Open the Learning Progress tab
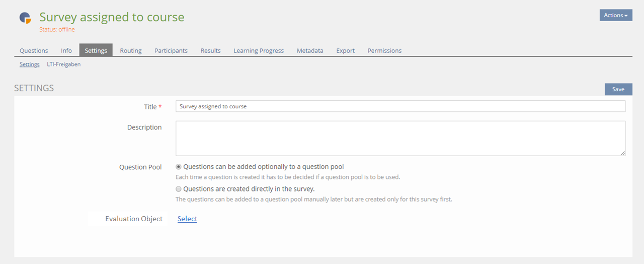This screenshot has height=264, width=644. 259,50
